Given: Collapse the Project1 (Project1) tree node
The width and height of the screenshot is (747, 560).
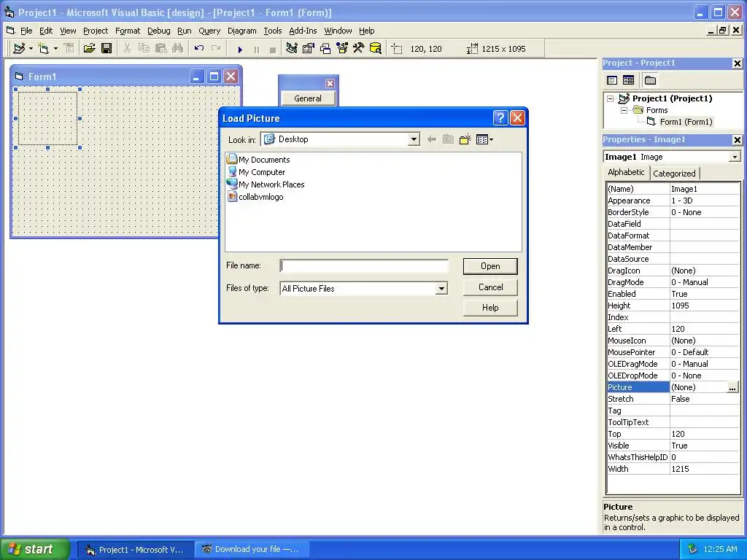Looking at the screenshot, I should (x=610, y=98).
